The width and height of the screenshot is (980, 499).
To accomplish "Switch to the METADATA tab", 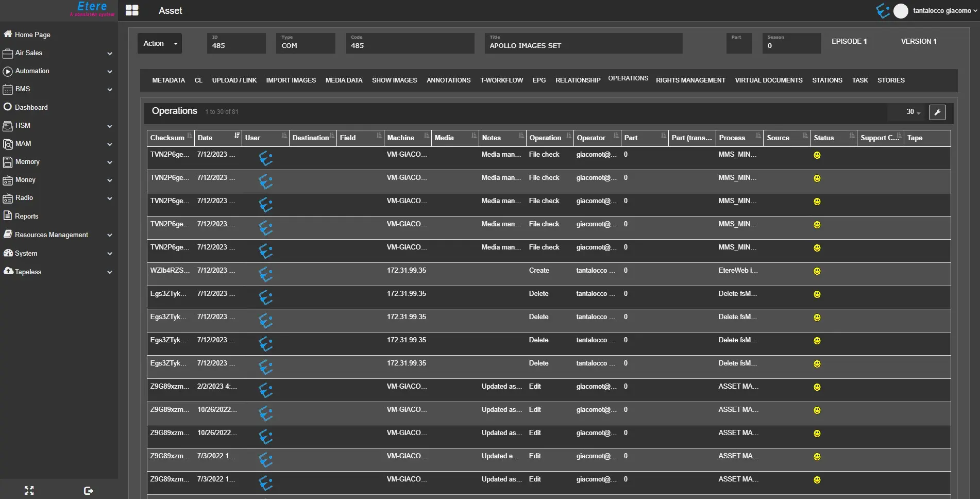I will coord(168,80).
